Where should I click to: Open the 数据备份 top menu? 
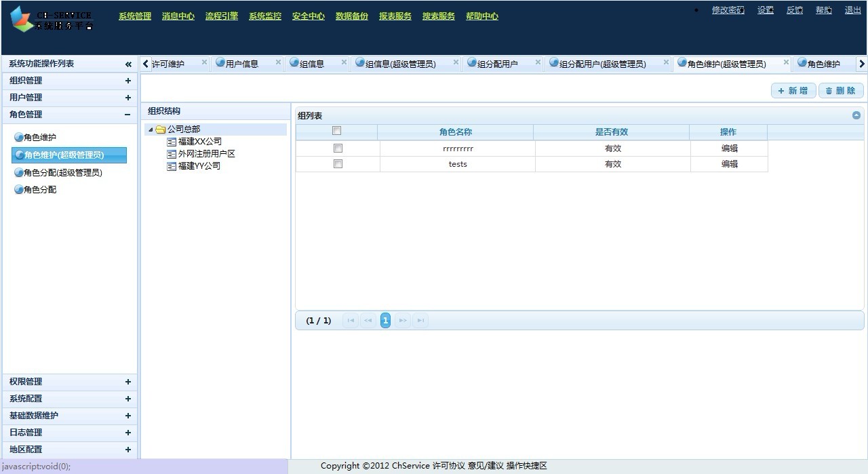[x=352, y=16]
